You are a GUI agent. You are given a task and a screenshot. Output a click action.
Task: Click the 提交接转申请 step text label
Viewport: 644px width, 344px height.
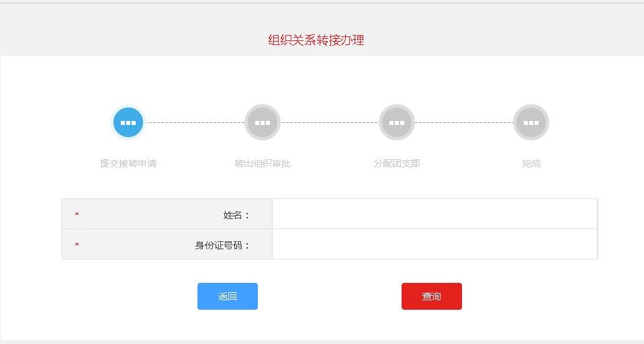coord(128,163)
